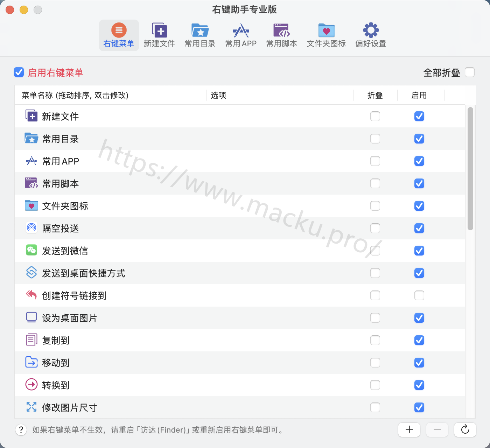Viewport: 490px width, 448px height.
Task: Collapse the 新建文件 row via 折叠 checkbox
Action: tap(375, 116)
